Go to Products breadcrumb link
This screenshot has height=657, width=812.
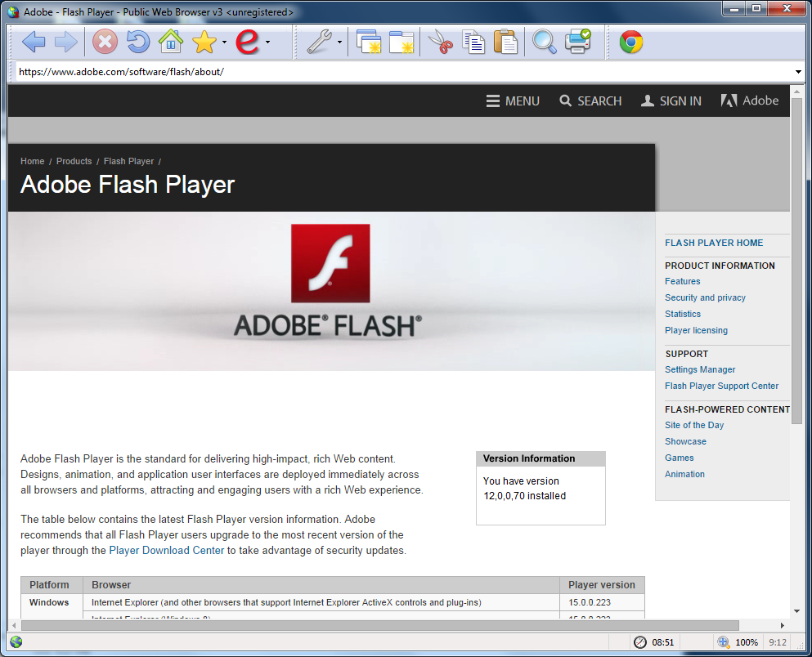coord(74,161)
